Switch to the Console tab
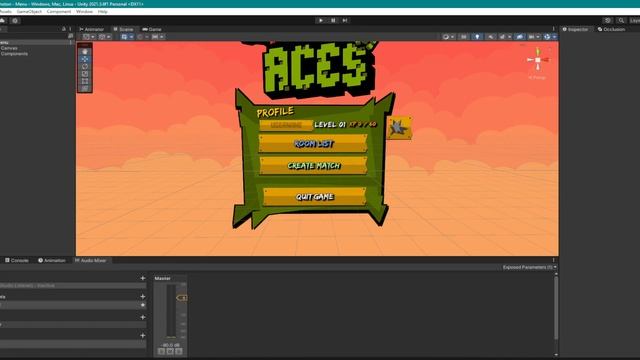The image size is (640, 360). tap(17, 260)
